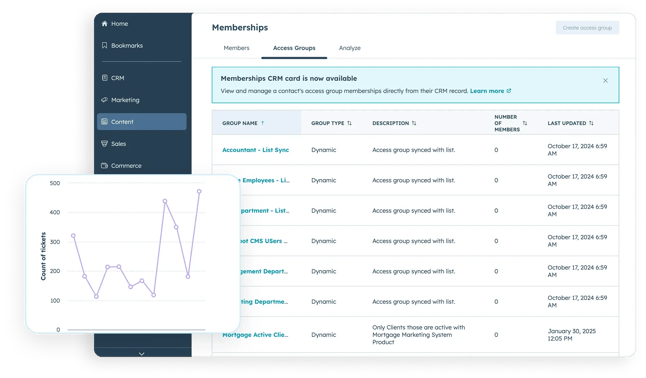
Task: Open Accountant - List Sync group
Action: tap(255, 150)
